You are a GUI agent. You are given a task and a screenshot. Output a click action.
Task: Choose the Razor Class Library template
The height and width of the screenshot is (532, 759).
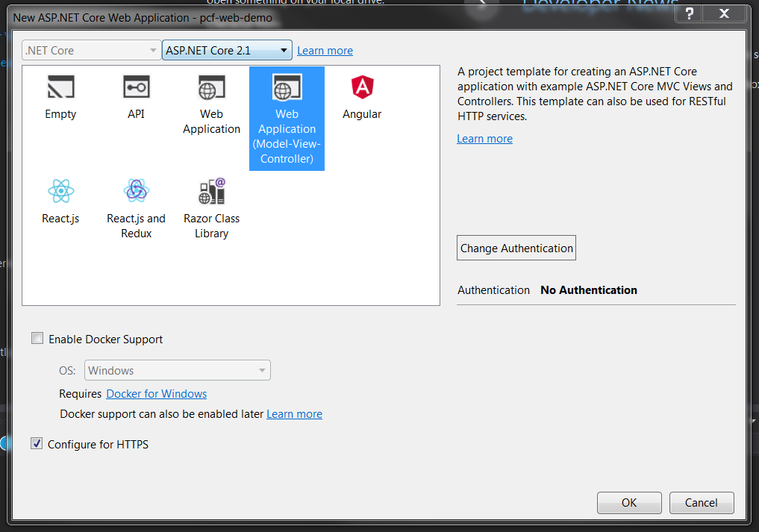pyautogui.click(x=211, y=208)
